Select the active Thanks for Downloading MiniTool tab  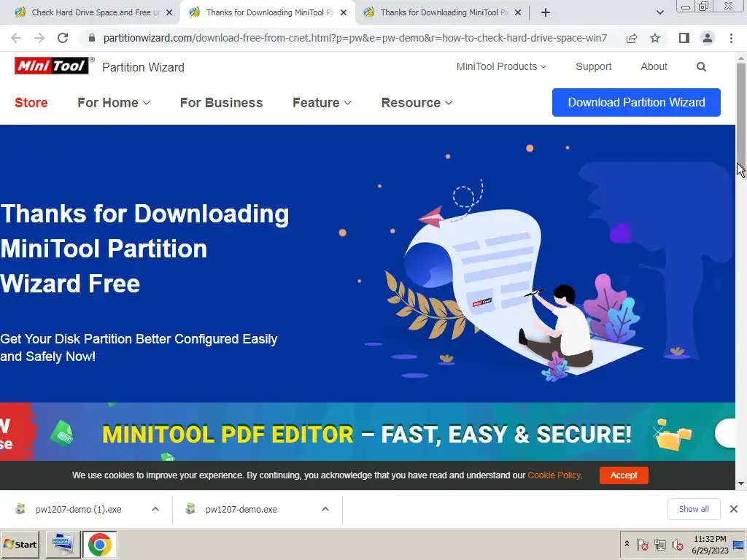267,12
